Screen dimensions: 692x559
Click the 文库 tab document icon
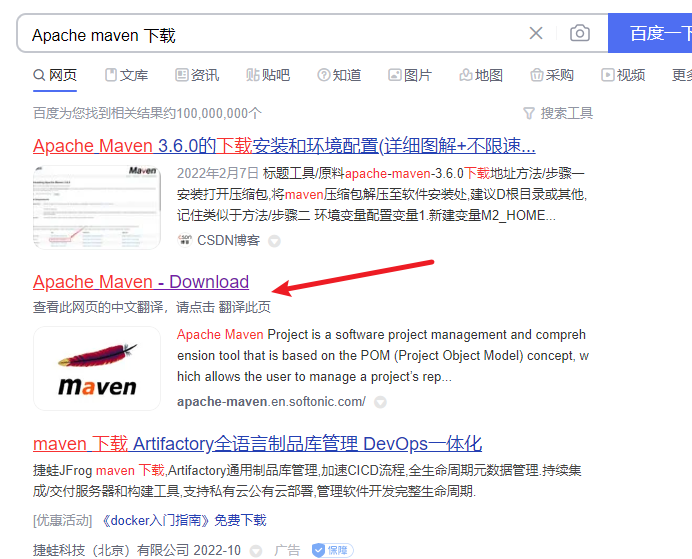111,75
